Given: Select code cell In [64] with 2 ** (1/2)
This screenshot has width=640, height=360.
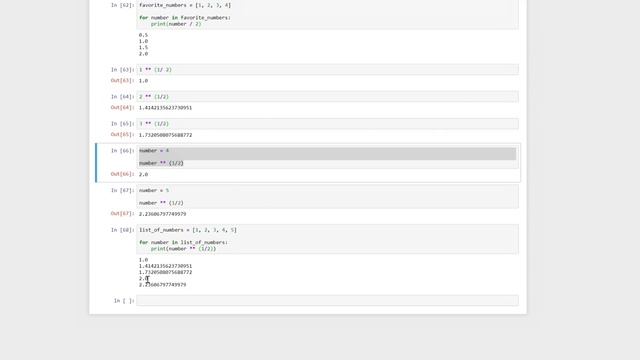Looking at the screenshot, I should 327,97.
